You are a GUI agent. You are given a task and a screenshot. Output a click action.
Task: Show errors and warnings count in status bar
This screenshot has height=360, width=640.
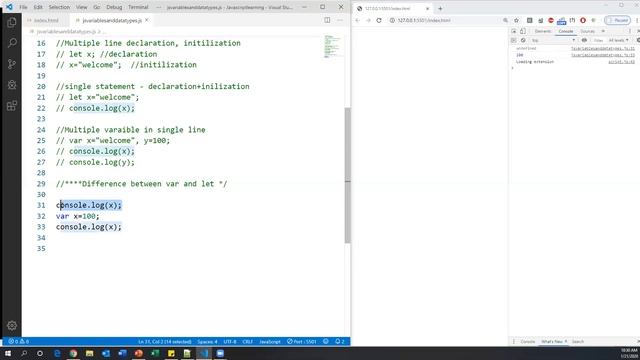point(18,341)
